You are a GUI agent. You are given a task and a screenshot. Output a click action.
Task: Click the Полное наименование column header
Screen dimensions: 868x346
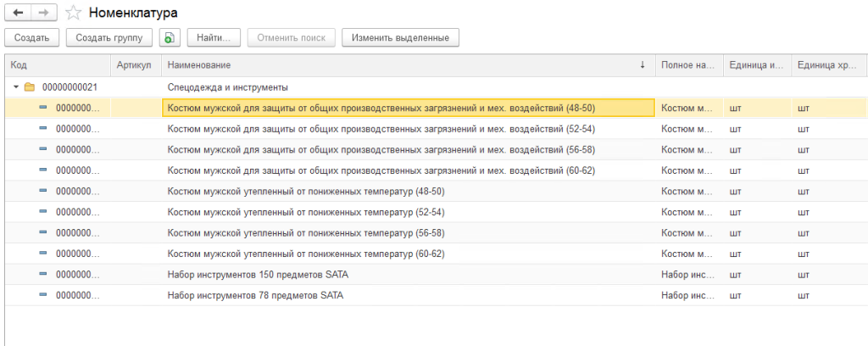(687, 65)
